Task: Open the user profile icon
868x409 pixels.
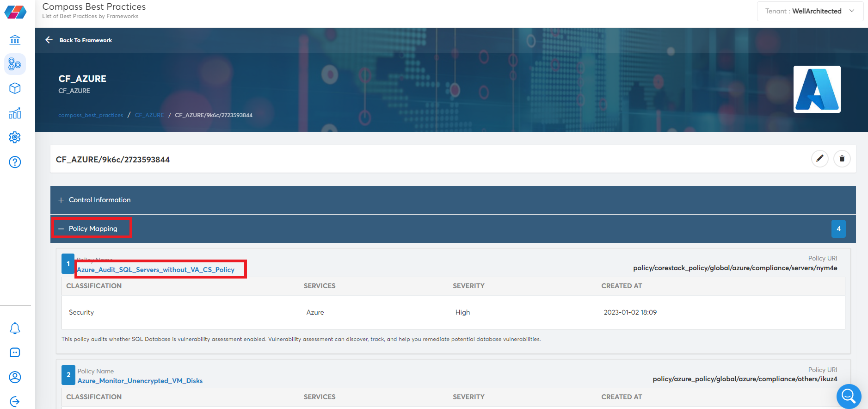Action: (x=15, y=377)
